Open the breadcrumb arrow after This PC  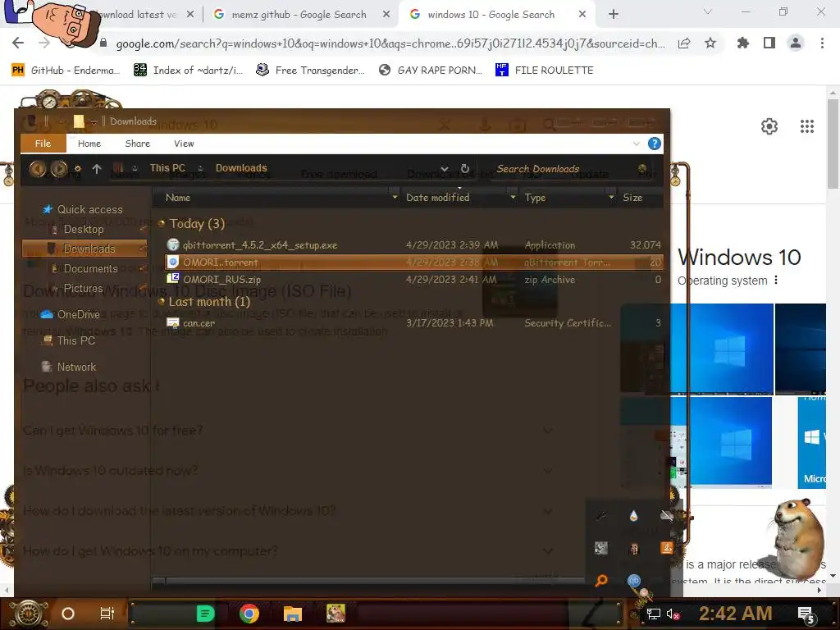(x=200, y=168)
